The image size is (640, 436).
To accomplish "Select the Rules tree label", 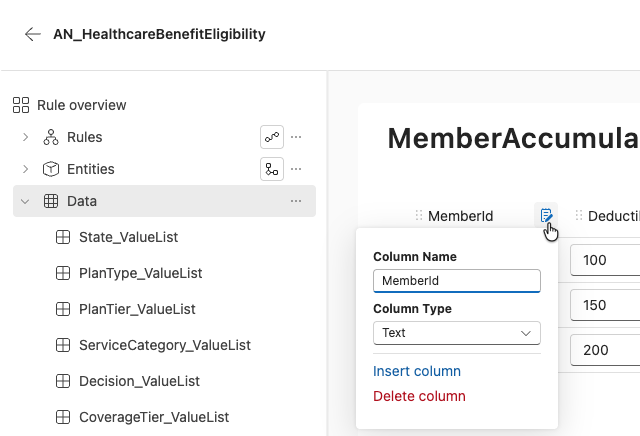I will click(84, 137).
